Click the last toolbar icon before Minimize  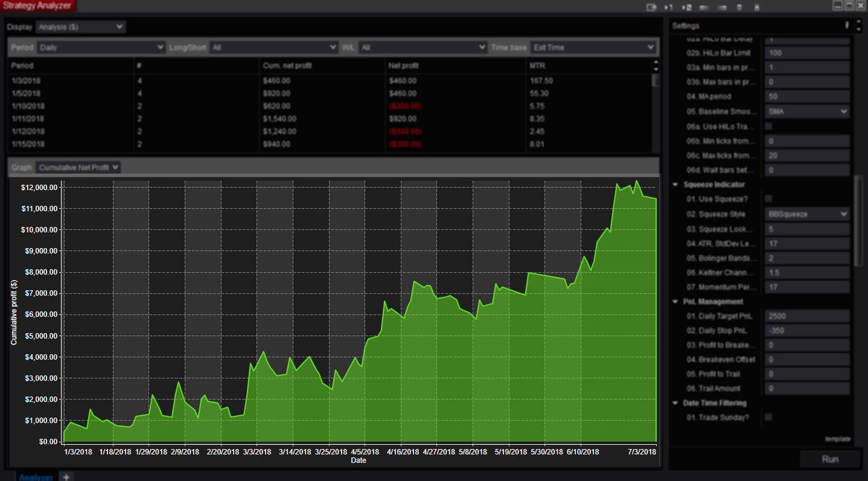(757, 7)
